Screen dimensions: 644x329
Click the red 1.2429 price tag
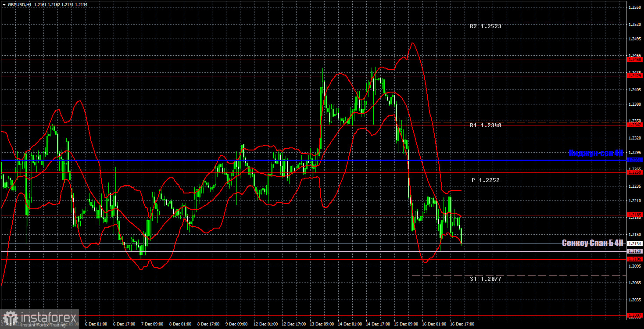click(x=635, y=76)
